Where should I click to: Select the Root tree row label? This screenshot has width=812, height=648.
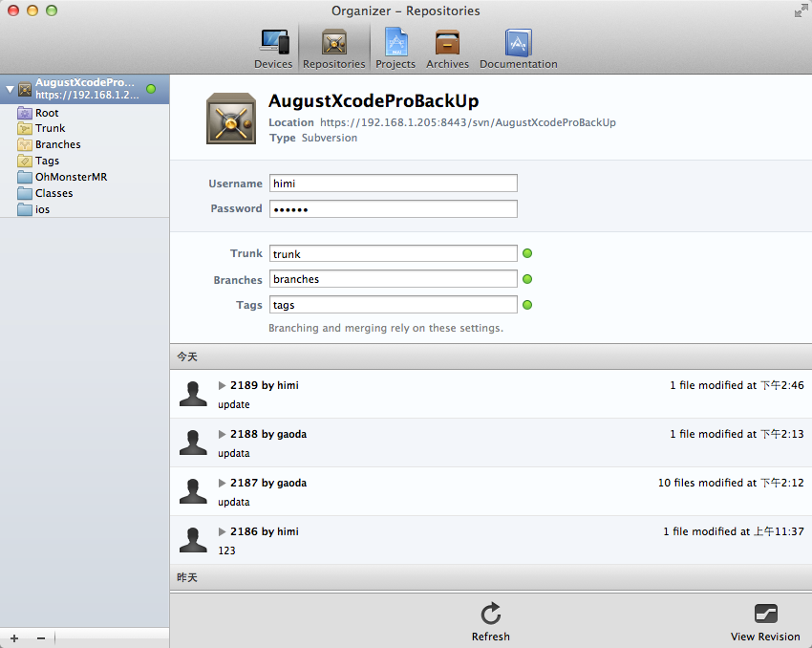[x=47, y=113]
